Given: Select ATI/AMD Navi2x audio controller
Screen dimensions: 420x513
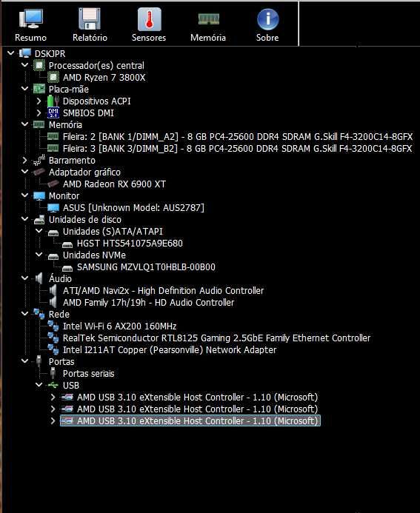Looking at the screenshot, I should 164,290.
